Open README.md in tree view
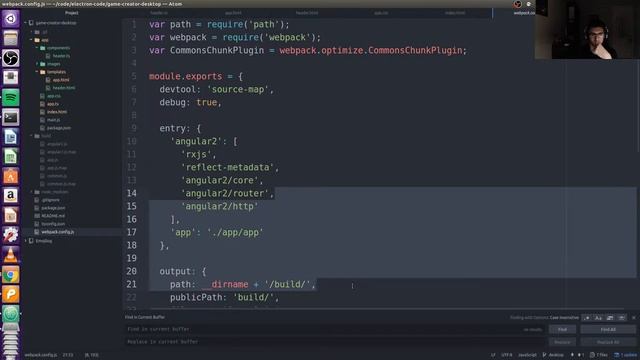The width and height of the screenshot is (640, 360). point(53,216)
